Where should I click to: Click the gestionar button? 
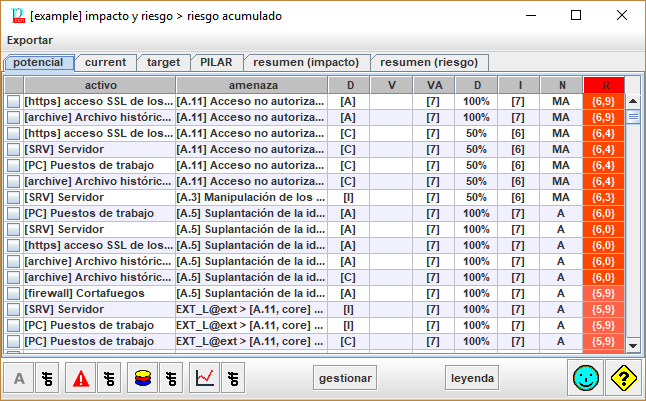(345, 378)
